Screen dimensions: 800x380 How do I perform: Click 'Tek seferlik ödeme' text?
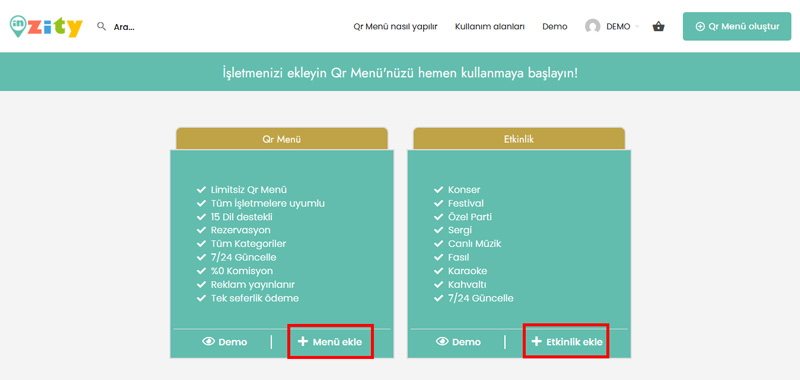[x=255, y=298]
